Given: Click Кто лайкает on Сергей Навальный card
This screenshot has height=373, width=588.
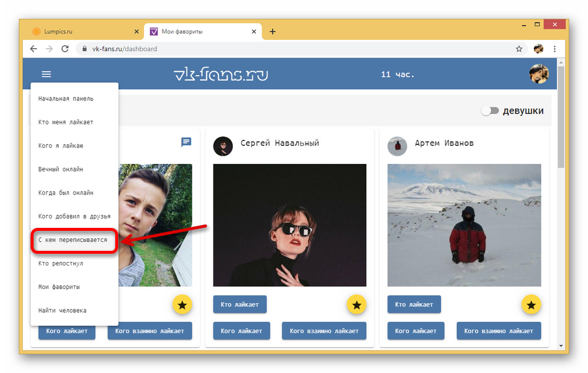Looking at the screenshot, I should pyautogui.click(x=240, y=304).
